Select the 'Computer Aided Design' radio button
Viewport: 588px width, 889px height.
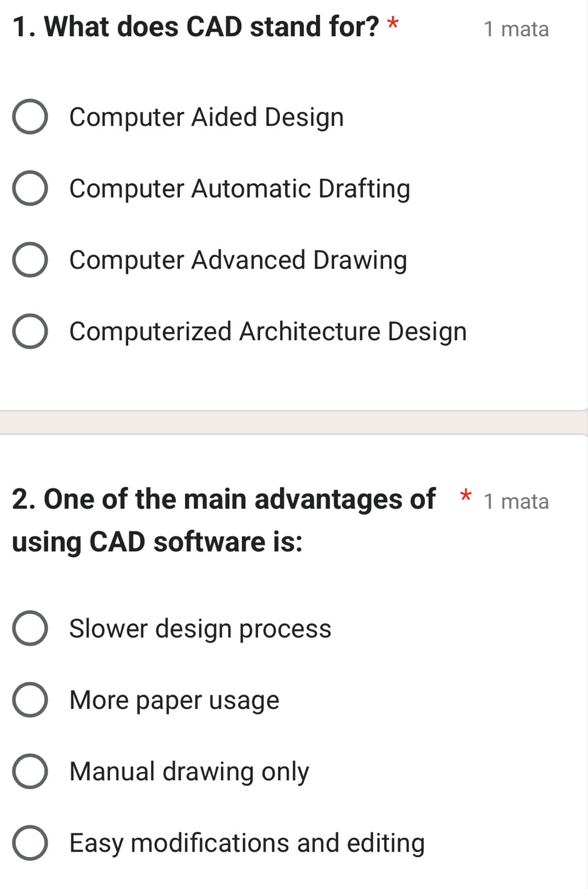click(x=30, y=117)
